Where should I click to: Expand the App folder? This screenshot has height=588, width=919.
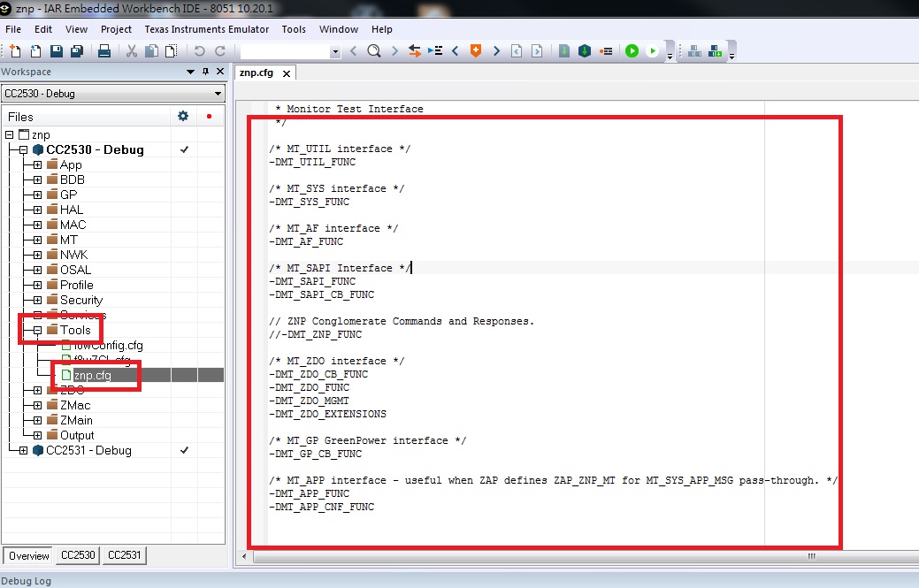37,164
